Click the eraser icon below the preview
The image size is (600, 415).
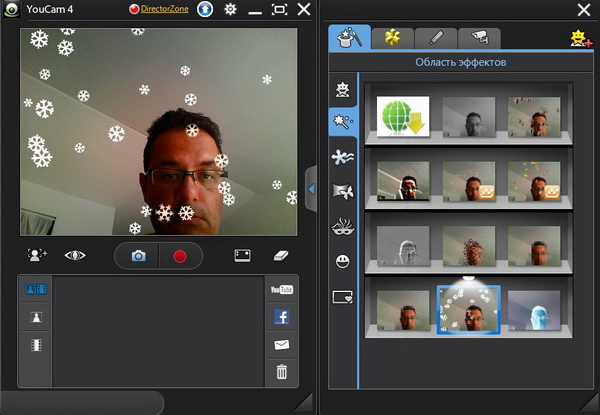281,256
